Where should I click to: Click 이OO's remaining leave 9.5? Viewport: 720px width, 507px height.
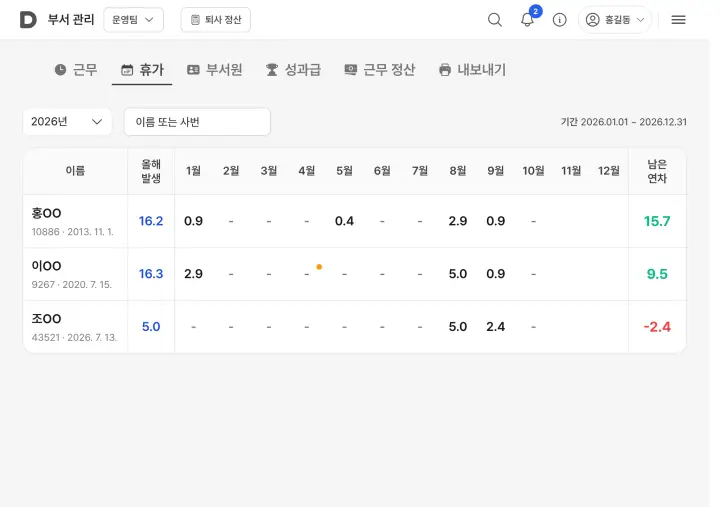(657, 274)
